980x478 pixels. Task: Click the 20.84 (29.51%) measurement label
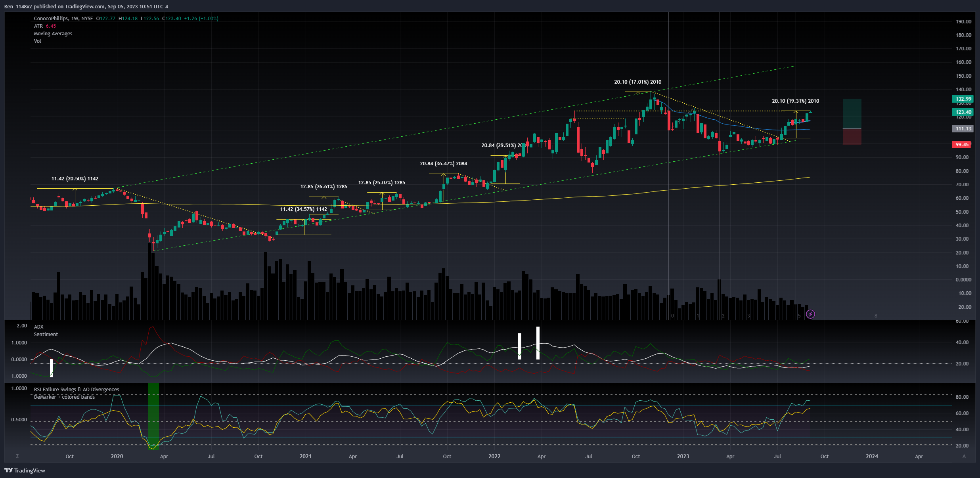pyautogui.click(x=503, y=145)
